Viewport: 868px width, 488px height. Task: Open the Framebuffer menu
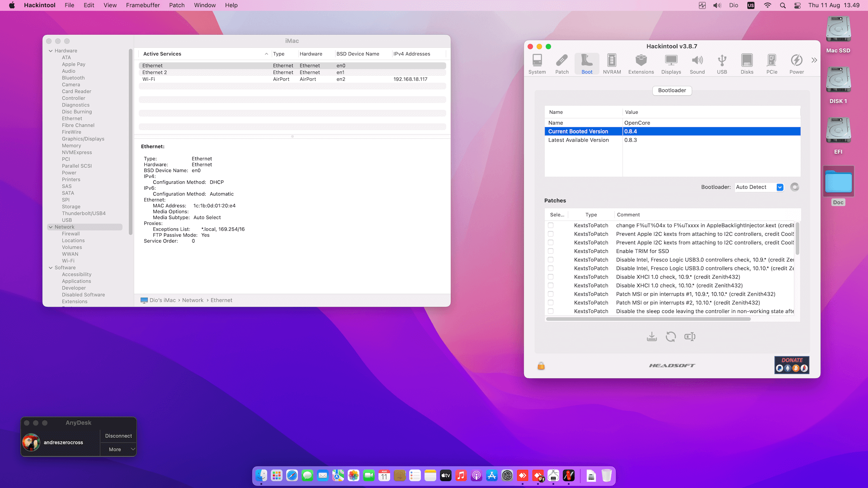tap(142, 5)
